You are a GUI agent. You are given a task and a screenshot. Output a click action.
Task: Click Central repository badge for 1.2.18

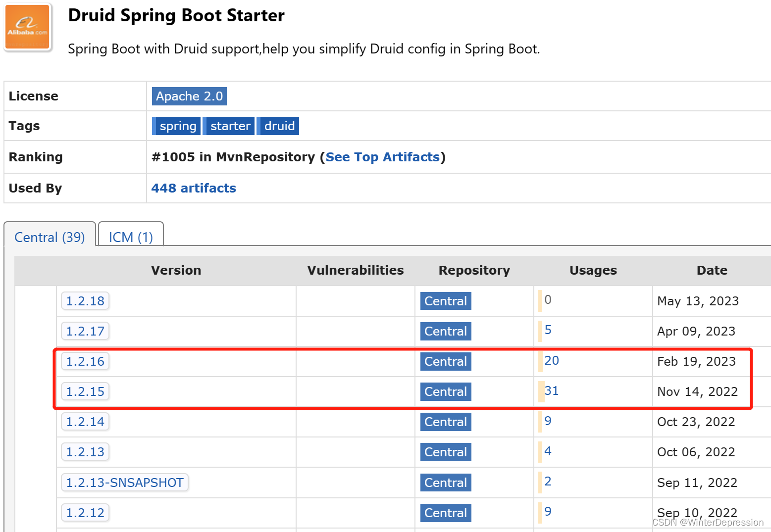pyautogui.click(x=446, y=301)
